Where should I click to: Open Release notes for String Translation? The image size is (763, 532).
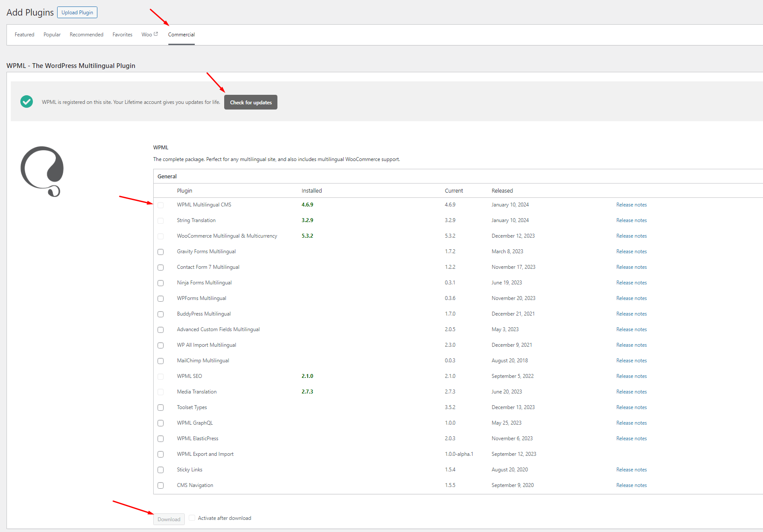pyautogui.click(x=631, y=220)
